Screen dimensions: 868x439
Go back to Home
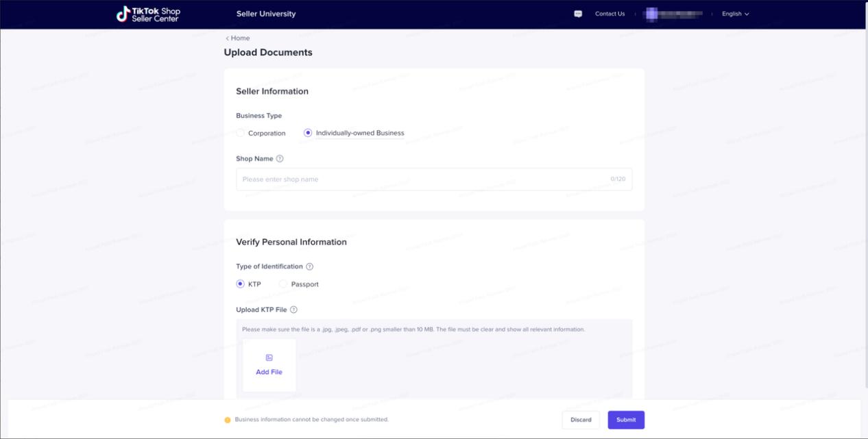point(238,38)
